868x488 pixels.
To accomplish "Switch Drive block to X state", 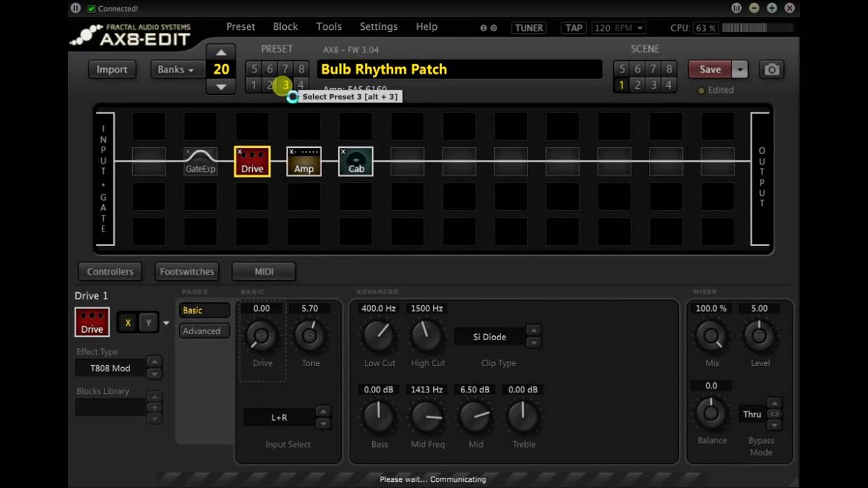I will pyautogui.click(x=127, y=323).
